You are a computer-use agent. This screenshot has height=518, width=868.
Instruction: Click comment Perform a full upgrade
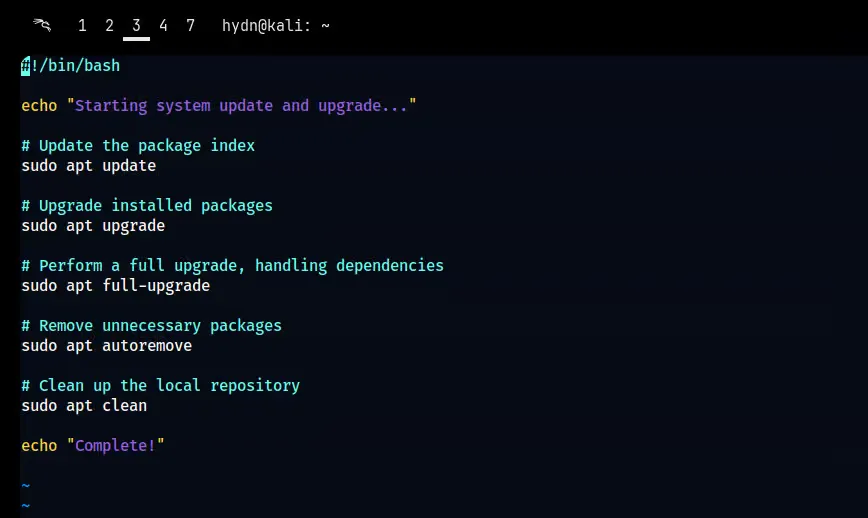click(x=232, y=266)
